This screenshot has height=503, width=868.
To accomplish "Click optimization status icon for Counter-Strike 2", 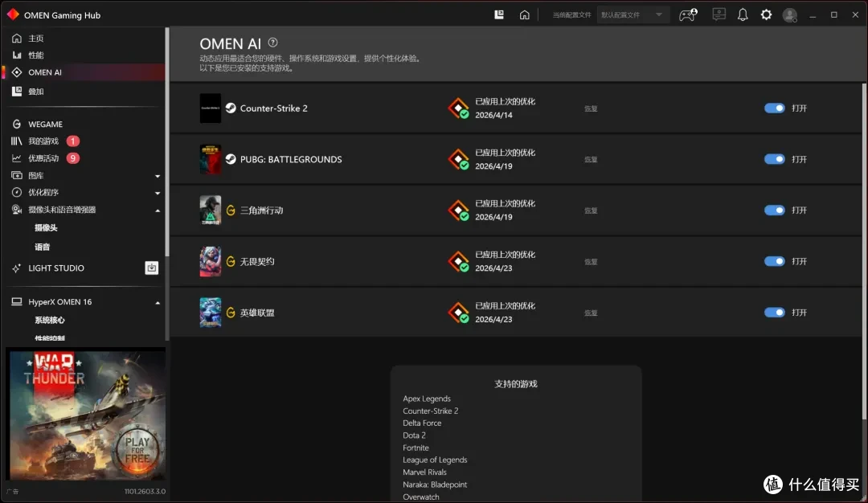I will [x=459, y=108].
